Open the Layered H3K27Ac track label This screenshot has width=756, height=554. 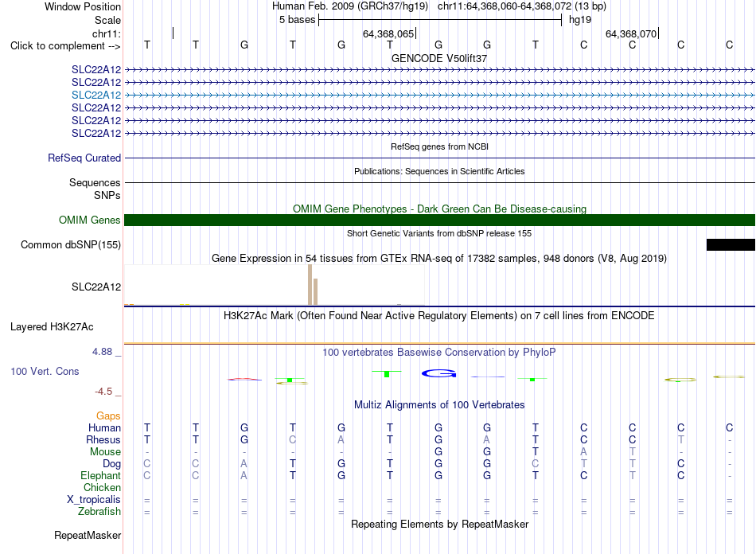[52, 326]
